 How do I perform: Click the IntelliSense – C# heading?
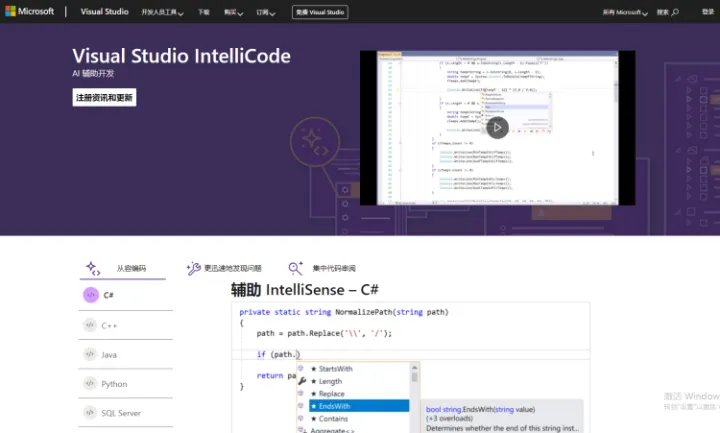[x=305, y=290]
